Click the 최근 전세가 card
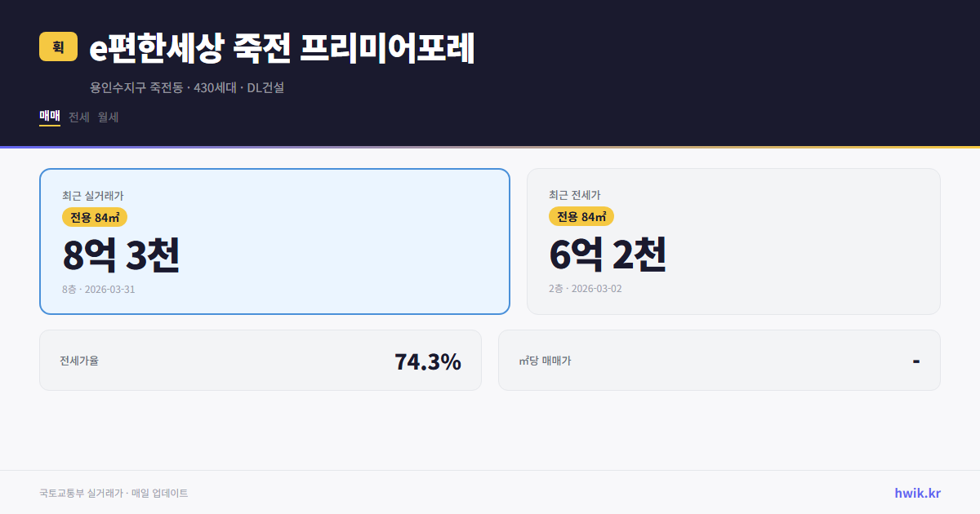The height and width of the screenshot is (514, 980). (x=733, y=241)
